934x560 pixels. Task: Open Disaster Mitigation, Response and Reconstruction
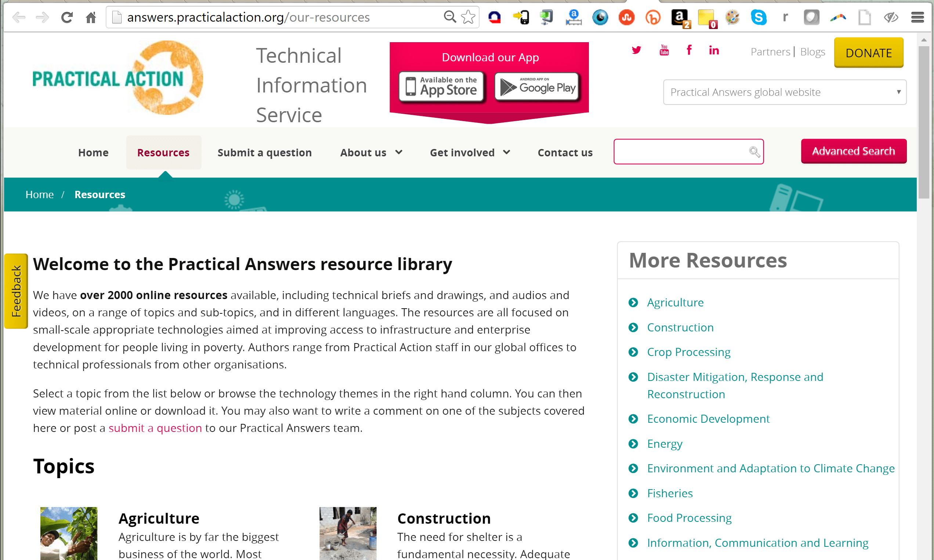[735, 385]
